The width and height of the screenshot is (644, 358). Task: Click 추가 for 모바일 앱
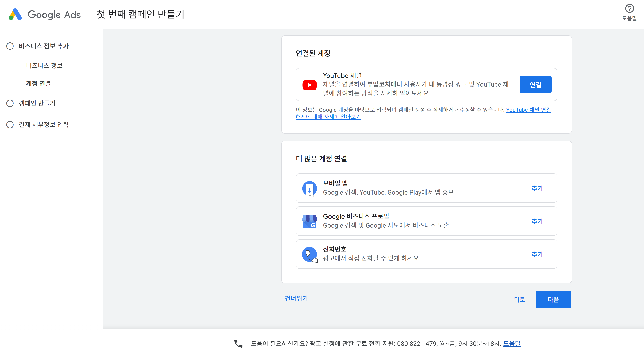pos(537,188)
